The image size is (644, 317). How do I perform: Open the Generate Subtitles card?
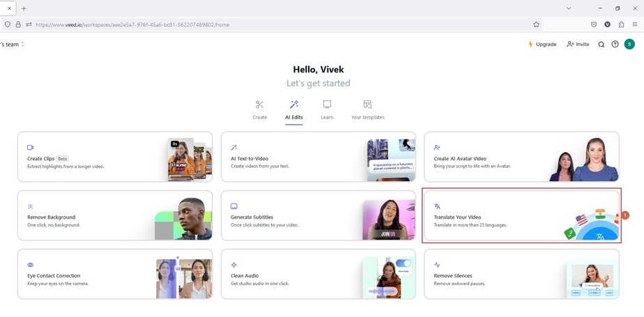click(x=319, y=215)
